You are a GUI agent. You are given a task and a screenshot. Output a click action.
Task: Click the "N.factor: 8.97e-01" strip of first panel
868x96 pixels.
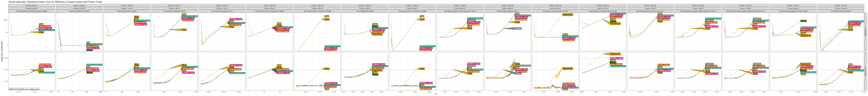pyautogui.click(x=32, y=6)
